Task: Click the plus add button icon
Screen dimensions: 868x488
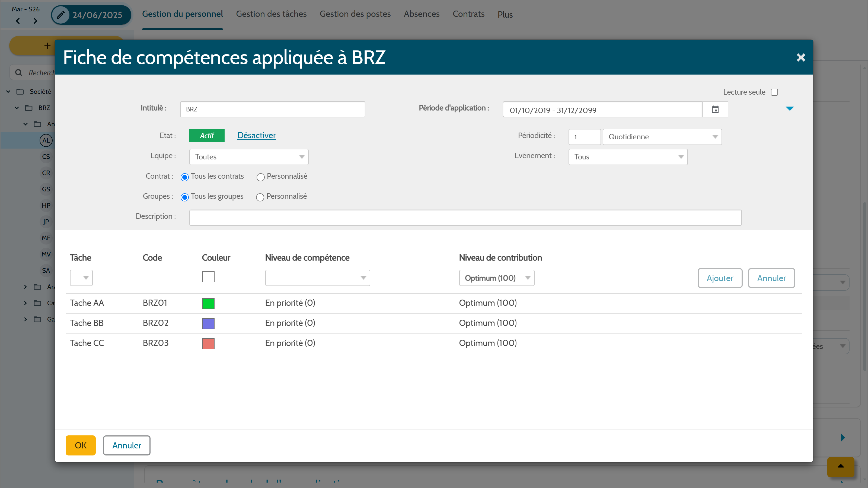Action: click(x=47, y=46)
